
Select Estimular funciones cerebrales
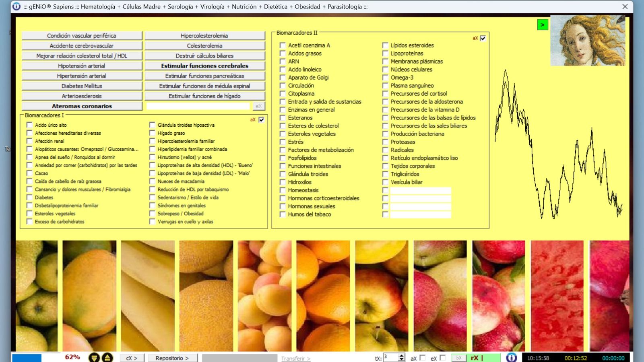tap(204, 66)
